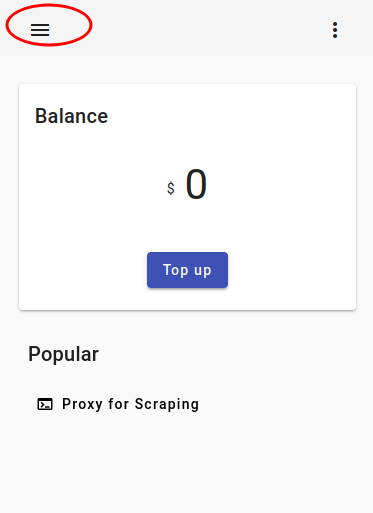
Task: Click the Balance heading
Action: (x=72, y=116)
